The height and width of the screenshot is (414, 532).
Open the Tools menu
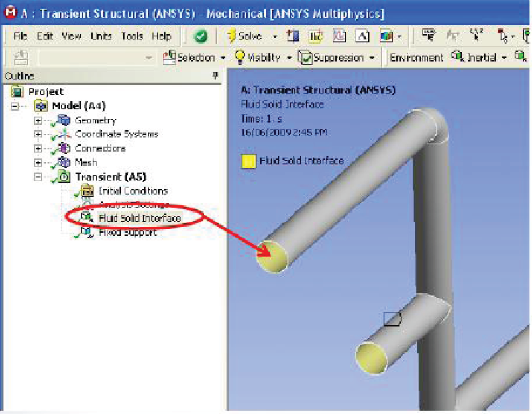tap(132, 36)
